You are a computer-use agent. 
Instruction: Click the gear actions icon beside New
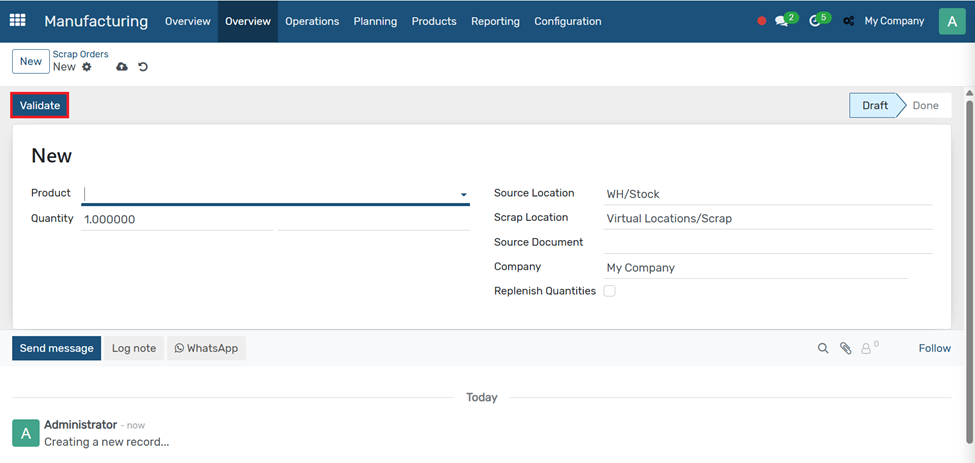(x=87, y=67)
